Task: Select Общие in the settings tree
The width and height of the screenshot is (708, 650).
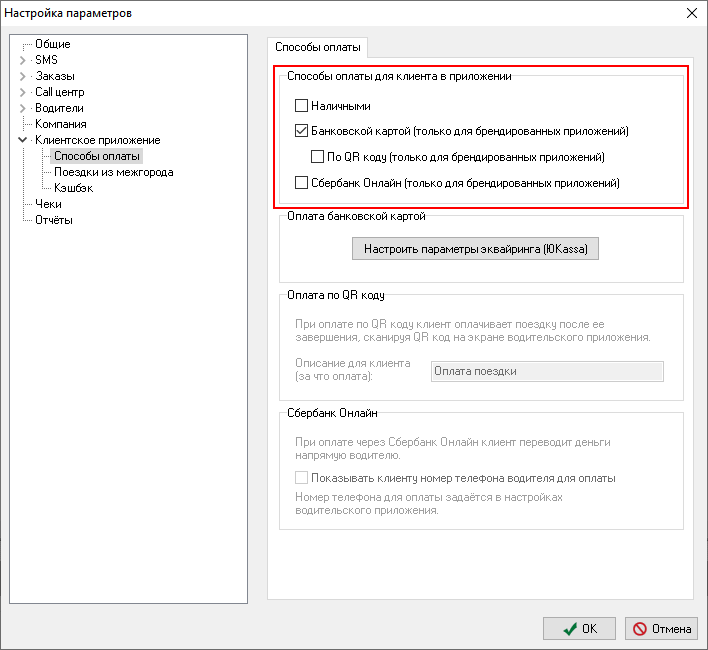Action: pos(52,44)
